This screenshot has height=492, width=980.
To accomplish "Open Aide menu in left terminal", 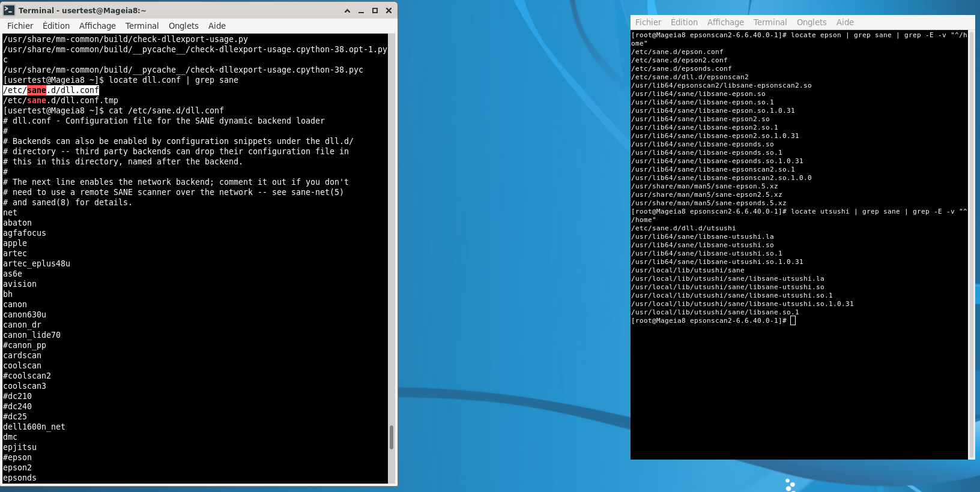I will click(217, 26).
